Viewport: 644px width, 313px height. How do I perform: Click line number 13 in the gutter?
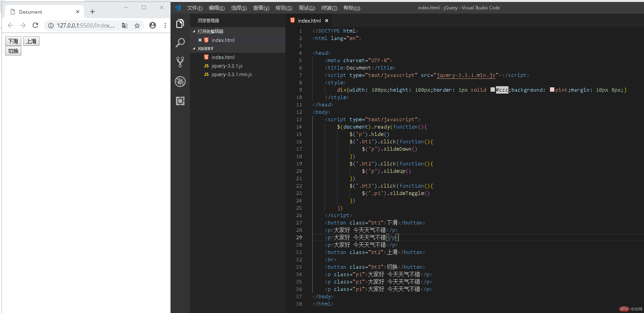pyautogui.click(x=299, y=120)
